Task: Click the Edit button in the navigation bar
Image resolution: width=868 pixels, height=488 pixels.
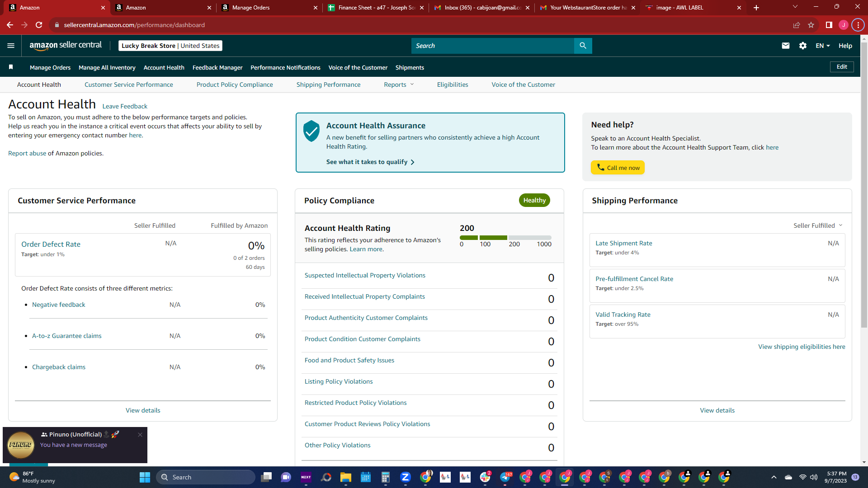Action: (x=842, y=67)
